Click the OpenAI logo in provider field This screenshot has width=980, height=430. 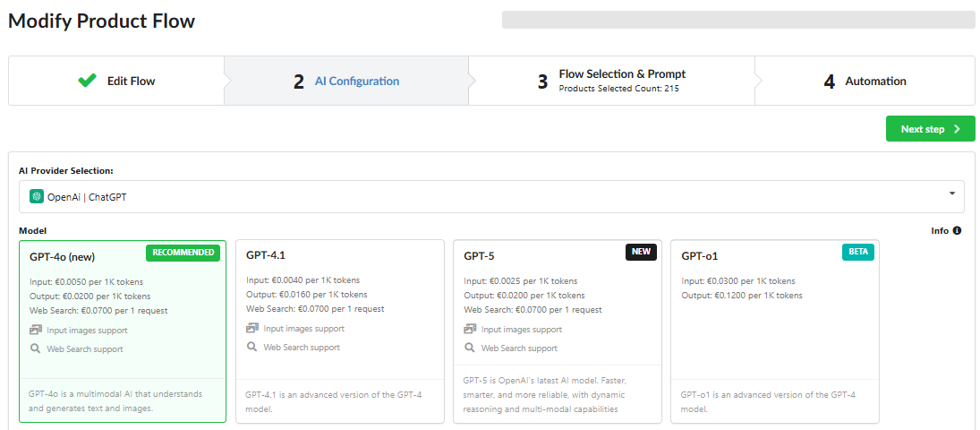pos(37,196)
